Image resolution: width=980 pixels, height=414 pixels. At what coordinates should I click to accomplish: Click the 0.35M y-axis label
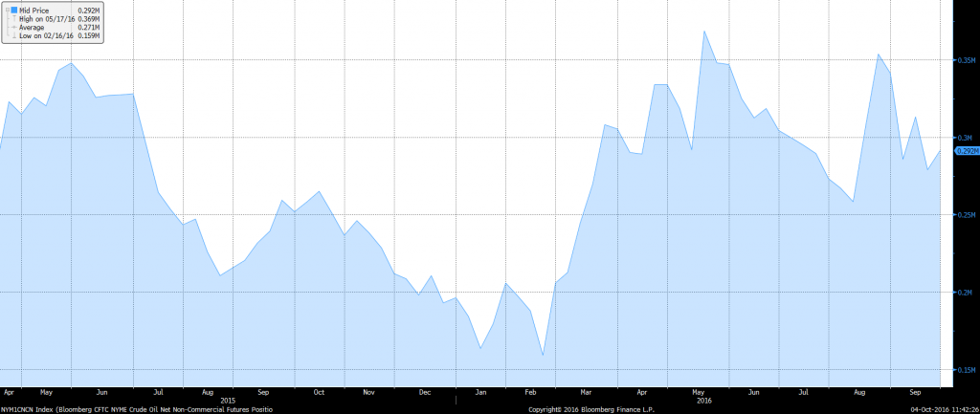coord(968,60)
